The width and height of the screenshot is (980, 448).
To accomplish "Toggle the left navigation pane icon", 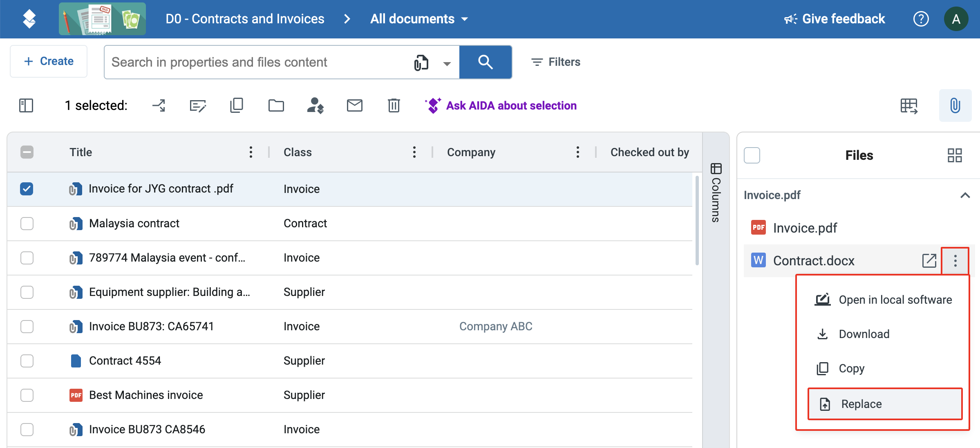I will [26, 105].
